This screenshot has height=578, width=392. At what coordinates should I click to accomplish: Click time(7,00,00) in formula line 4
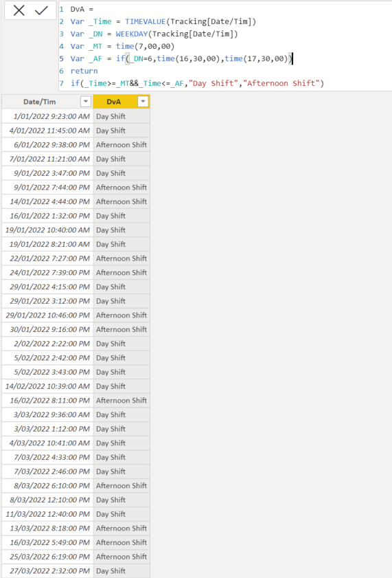[x=145, y=46]
